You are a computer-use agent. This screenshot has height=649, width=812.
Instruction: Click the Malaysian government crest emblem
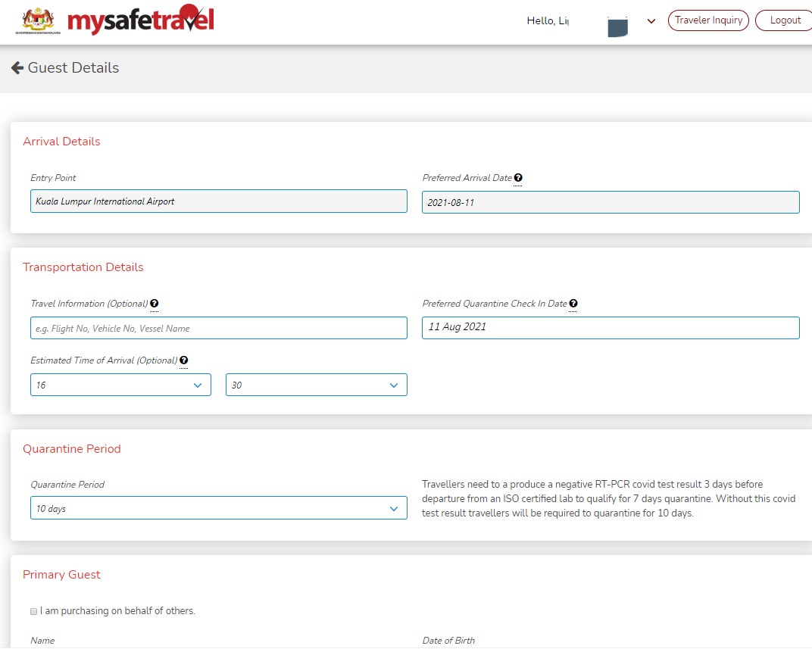[x=39, y=20]
